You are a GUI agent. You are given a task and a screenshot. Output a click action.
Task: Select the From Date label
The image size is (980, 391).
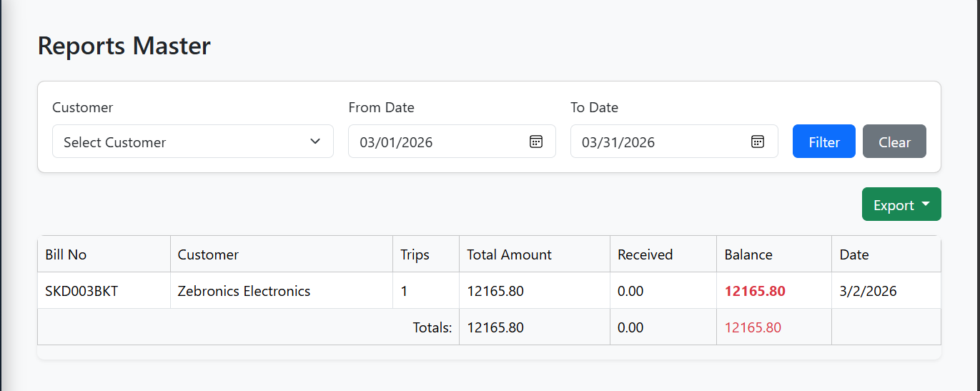pos(381,107)
